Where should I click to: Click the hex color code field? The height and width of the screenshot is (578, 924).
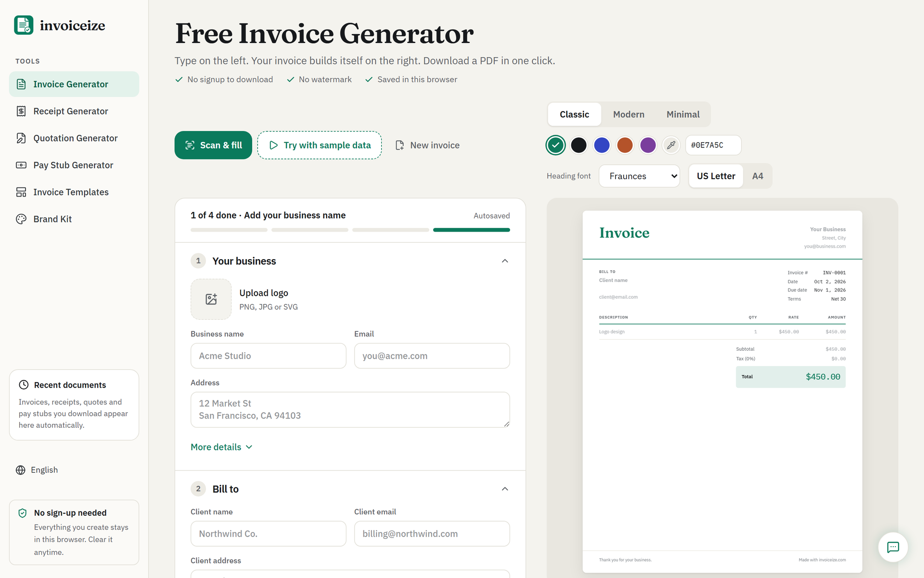click(x=713, y=145)
